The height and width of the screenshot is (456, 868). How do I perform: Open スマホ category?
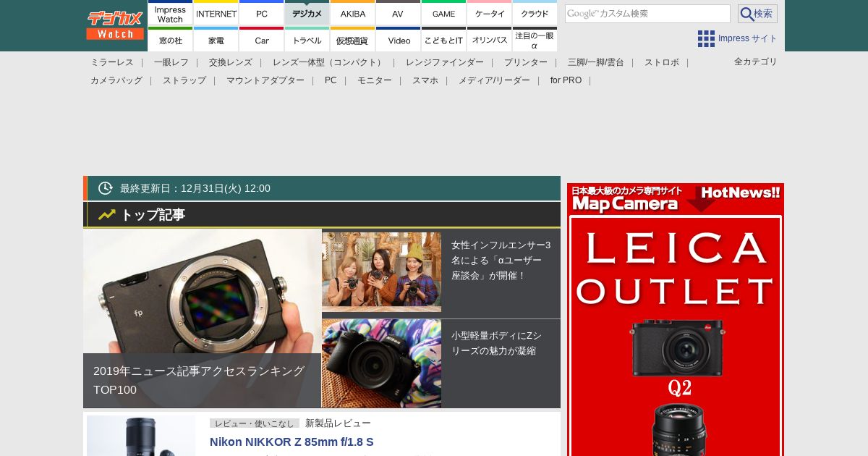pyautogui.click(x=425, y=80)
